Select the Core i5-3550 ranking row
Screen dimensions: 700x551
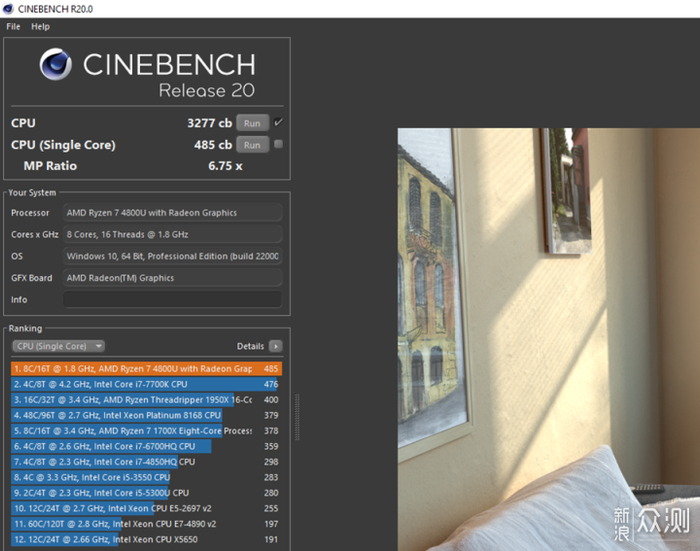146,477
